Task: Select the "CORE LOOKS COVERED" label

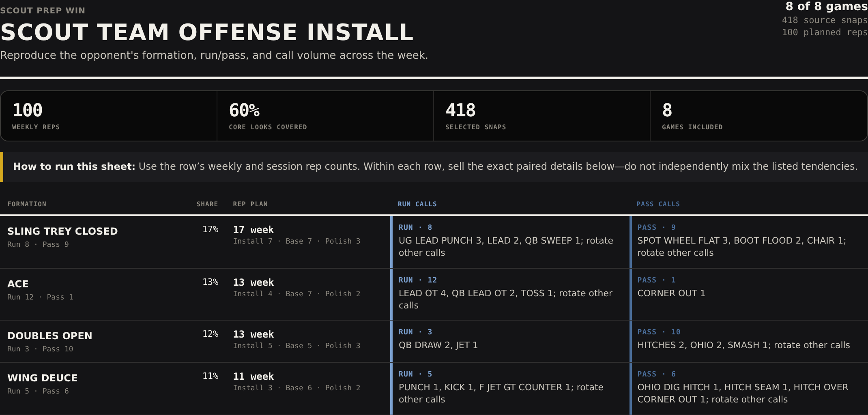Action: 268,127
